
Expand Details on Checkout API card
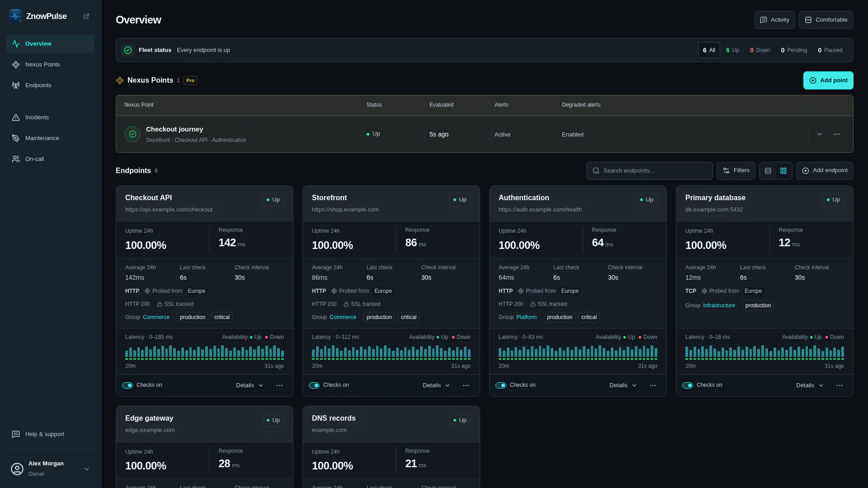[x=250, y=385]
